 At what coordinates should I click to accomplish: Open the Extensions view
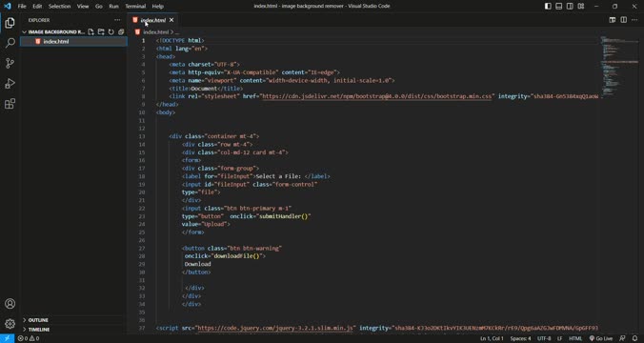pos(10,104)
